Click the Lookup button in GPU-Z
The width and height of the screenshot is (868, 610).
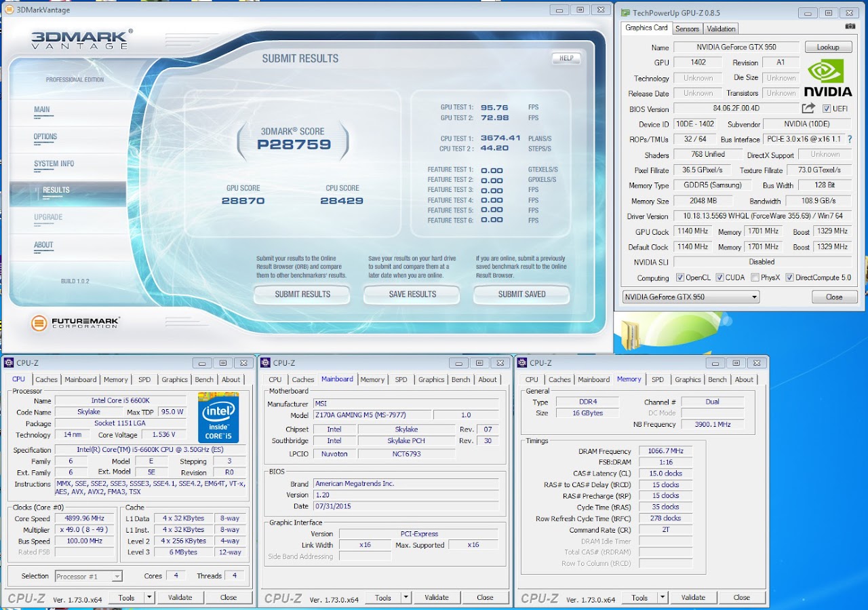pyautogui.click(x=828, y=47)
